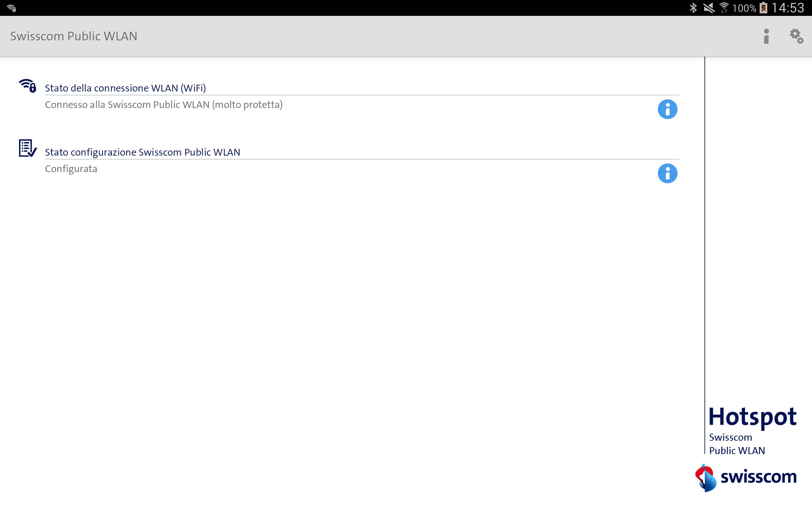Viewport: 812px width, 508px height.
Task: Open the app info icon in action bar
Action: (766, 36)
